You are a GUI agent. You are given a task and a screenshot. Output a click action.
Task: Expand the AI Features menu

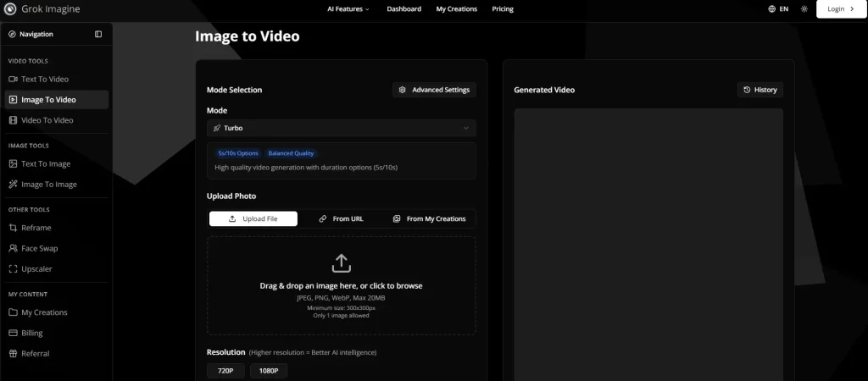348,8
